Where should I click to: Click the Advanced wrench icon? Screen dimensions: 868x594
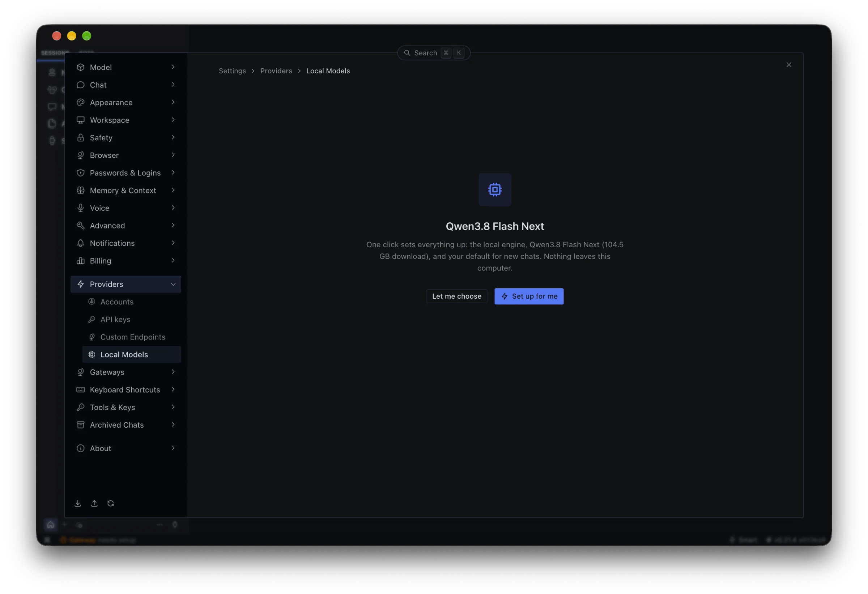point(80,226)
